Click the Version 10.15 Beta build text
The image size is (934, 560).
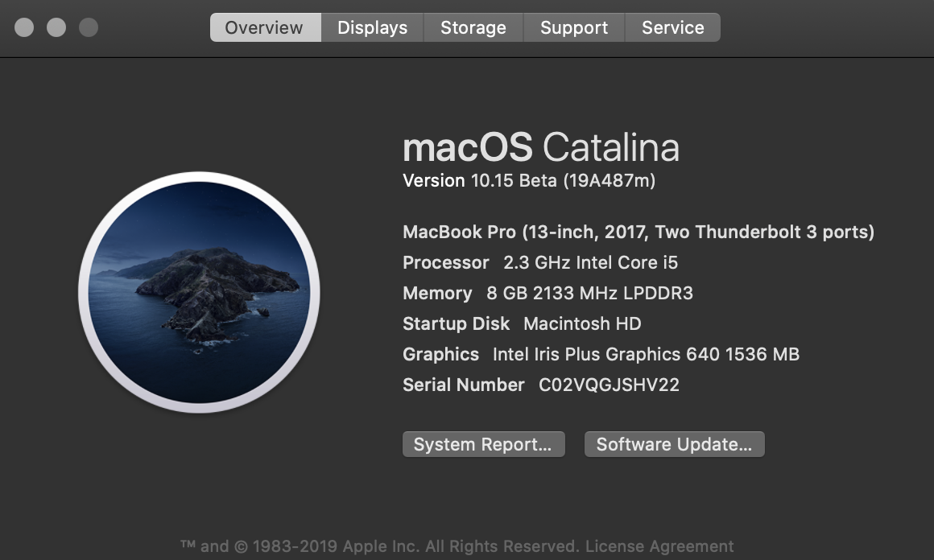[529, 180]
